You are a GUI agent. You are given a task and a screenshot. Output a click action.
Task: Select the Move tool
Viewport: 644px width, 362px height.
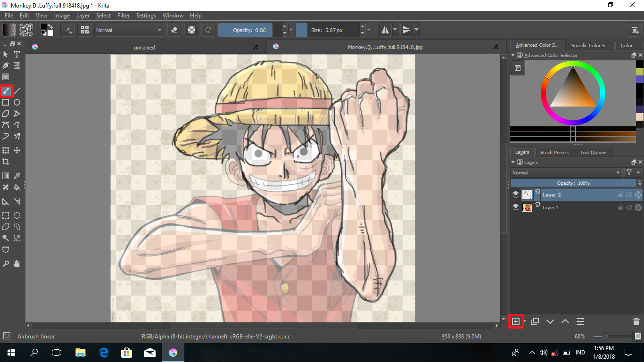[x=17, y=150]
